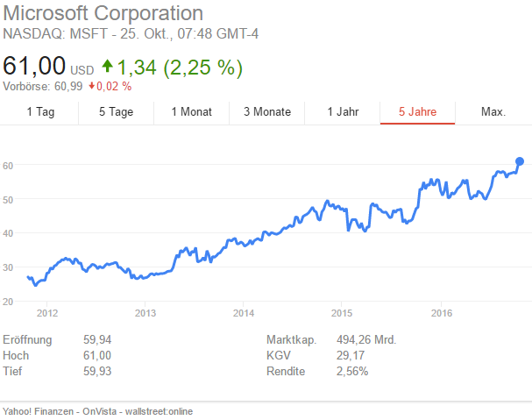Open the 1 Monat chart view
Viewport: 532px width, 420px height.
click(x=191, y=111)
